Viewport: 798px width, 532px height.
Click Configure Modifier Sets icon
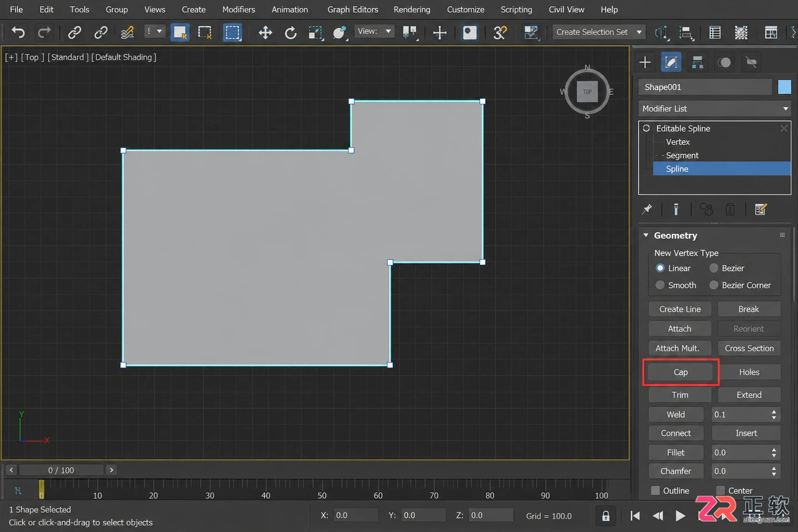coord(761,209)
